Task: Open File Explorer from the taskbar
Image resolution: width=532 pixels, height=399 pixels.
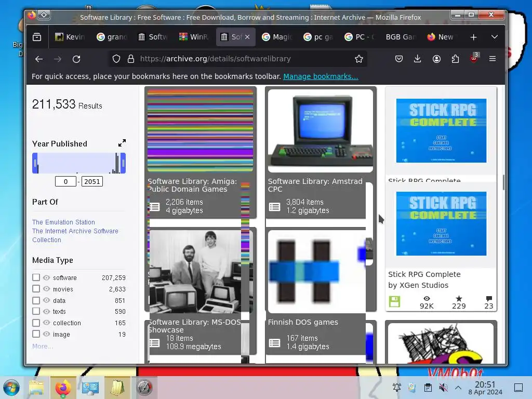Action: pos(37,388)
